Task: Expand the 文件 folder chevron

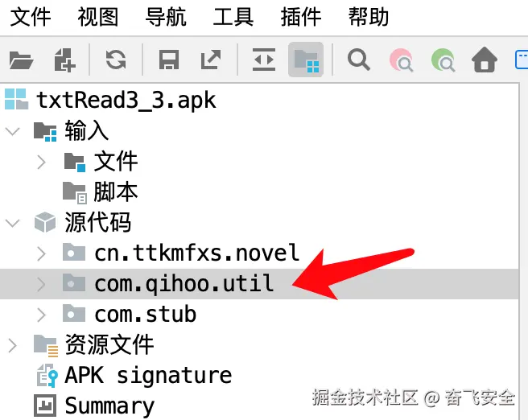Action: (41, 162)
